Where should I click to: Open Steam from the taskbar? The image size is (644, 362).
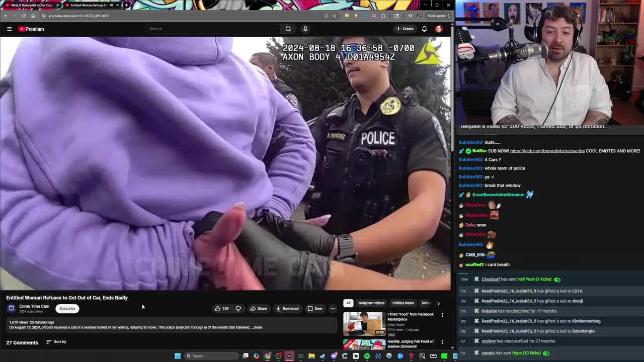[x=323, y=356]
